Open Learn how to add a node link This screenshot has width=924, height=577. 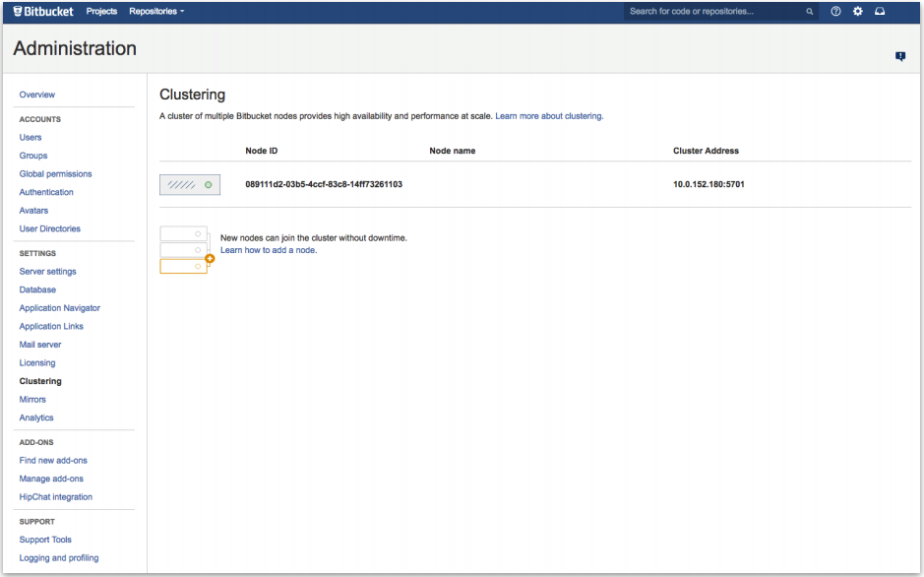269,250
